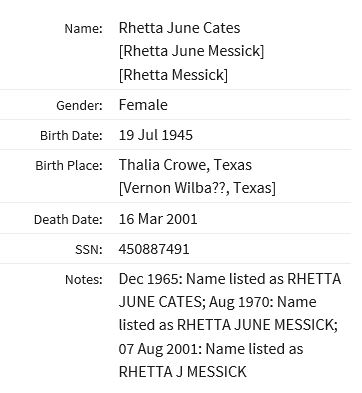This screenshot has height=393, width=362.
Task: Click the Death Date label
Action: (x=68, y=220)
